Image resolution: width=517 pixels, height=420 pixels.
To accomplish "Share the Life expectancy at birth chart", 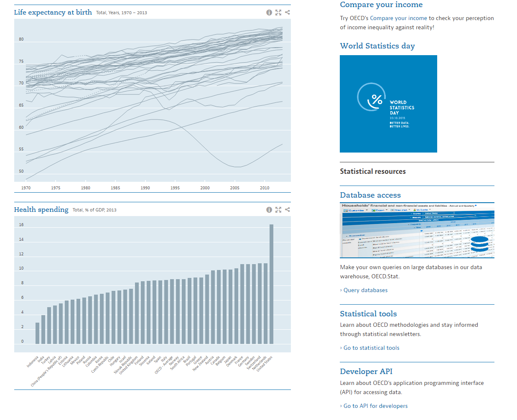I will [x=287, y=13].
